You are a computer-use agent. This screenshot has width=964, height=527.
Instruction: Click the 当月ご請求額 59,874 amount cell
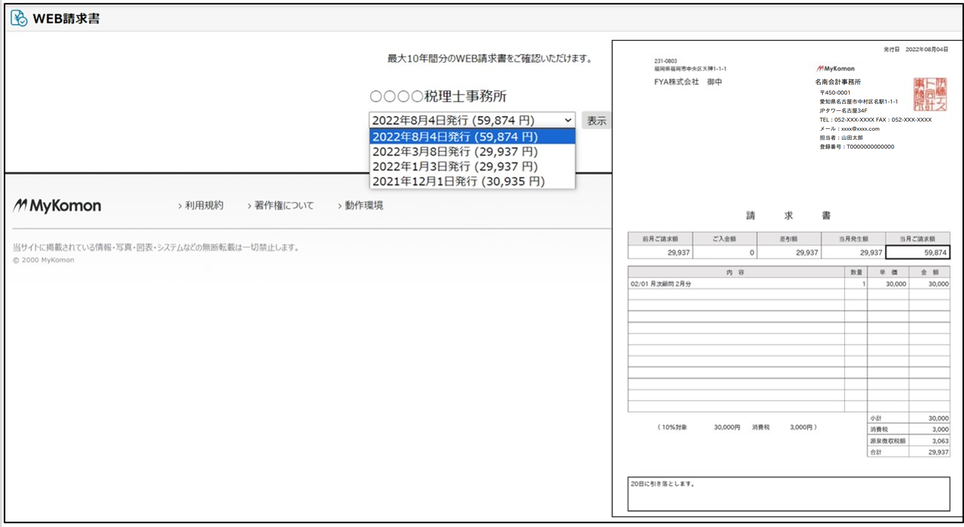[x=917, y=253]
